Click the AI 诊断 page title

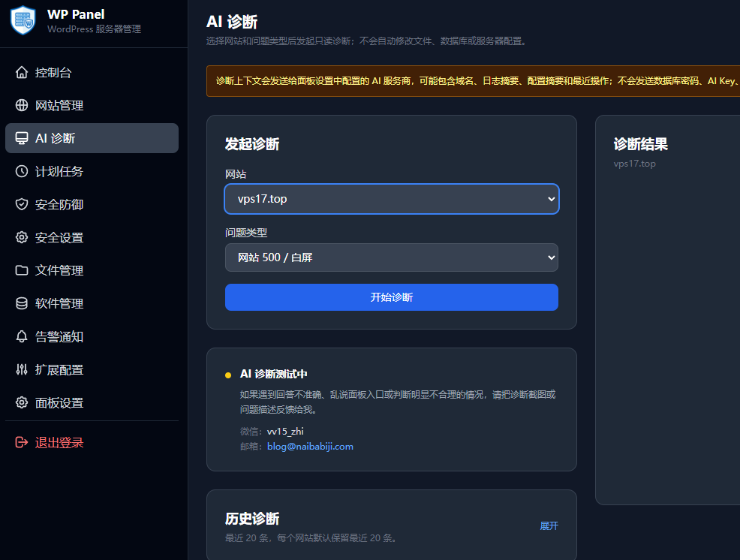click(232, 22)
